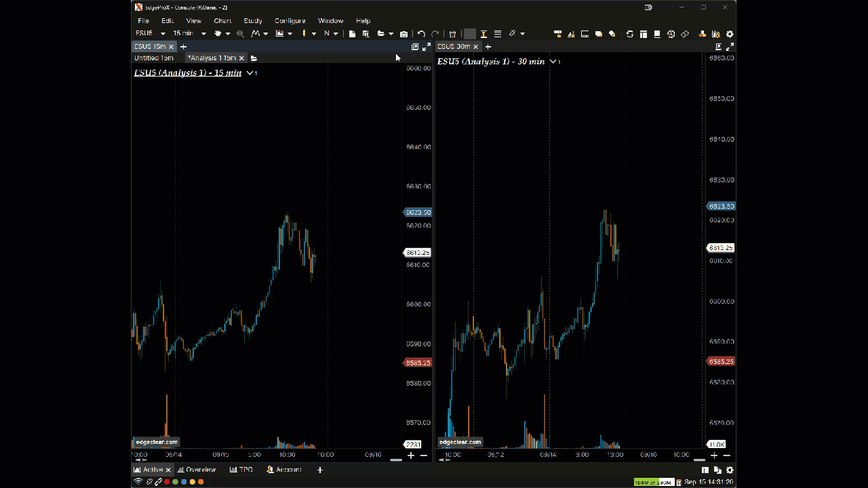Expand chevron beside ESU5 30 min title
Viewport: 868px width, 488px height.
(x=553, y=62)
